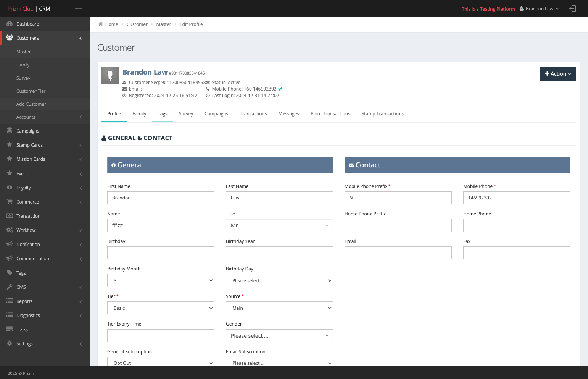This screenshot has height=379, width=588.
Task: Open the Tier dropdown showing Basic
Action: (x=161, y=308)
